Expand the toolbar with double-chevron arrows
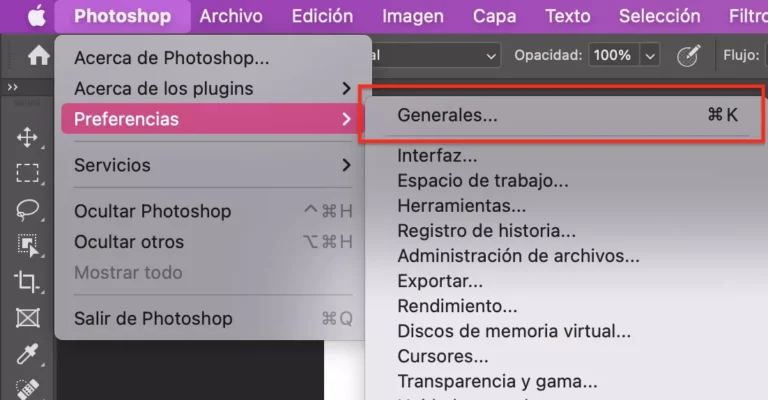Viewport: 768px width, 400px height. [x=13, y=88]
